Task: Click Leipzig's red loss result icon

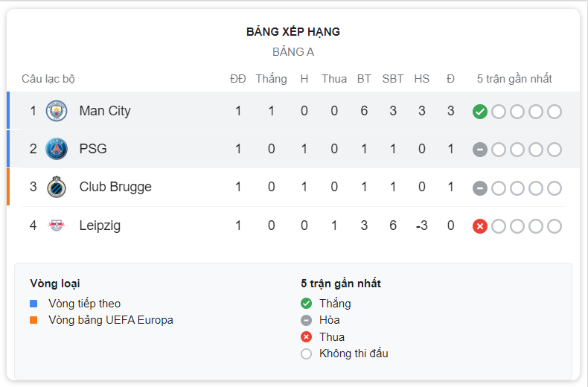Action: point(479,226)
